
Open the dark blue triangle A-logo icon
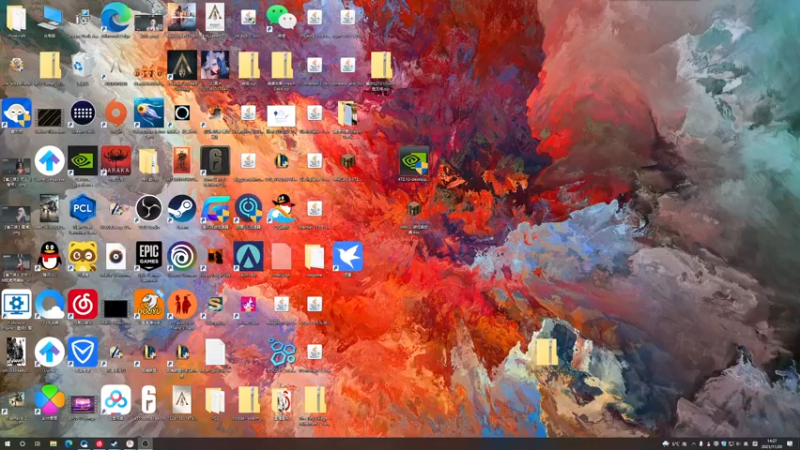(248, 256)
